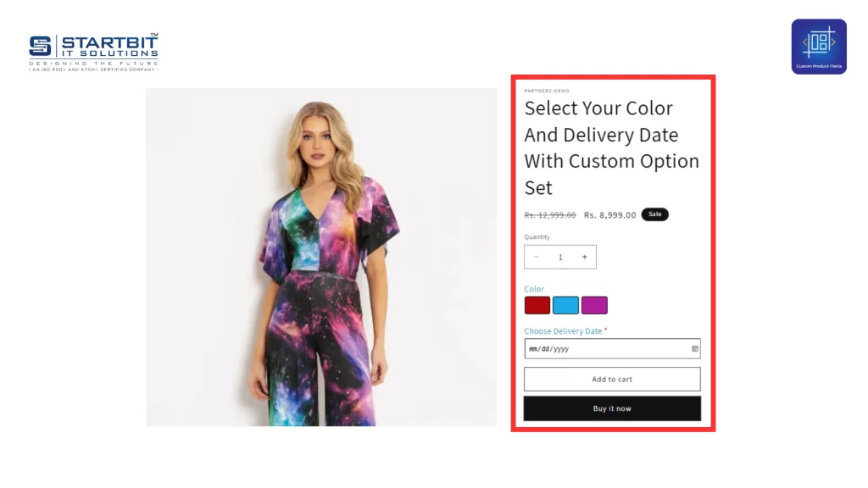Open the PARTNERS-DEMO vendor link
868x488 pixels.
coord(547,91)
